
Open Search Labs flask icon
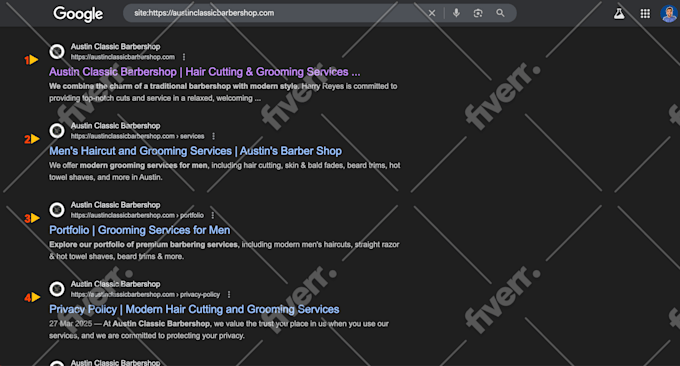pos(619,13)
